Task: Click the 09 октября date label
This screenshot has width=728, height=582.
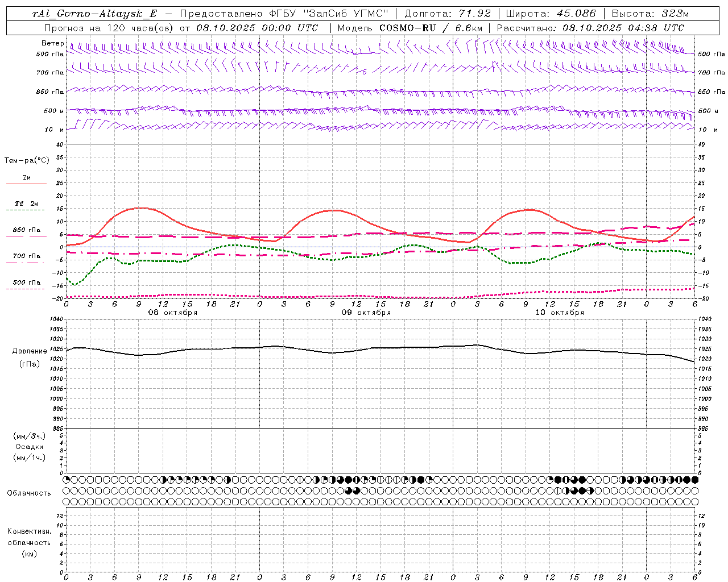Action: 366,313
